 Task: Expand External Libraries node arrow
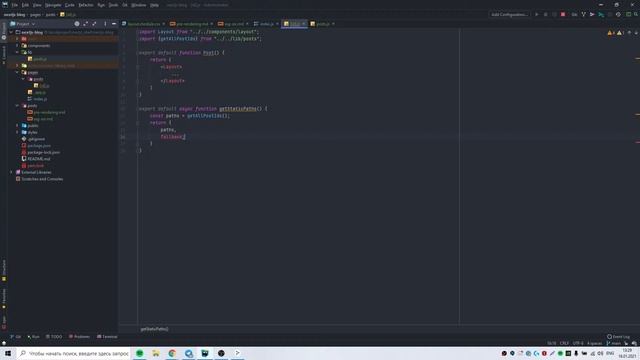(11, 172)
